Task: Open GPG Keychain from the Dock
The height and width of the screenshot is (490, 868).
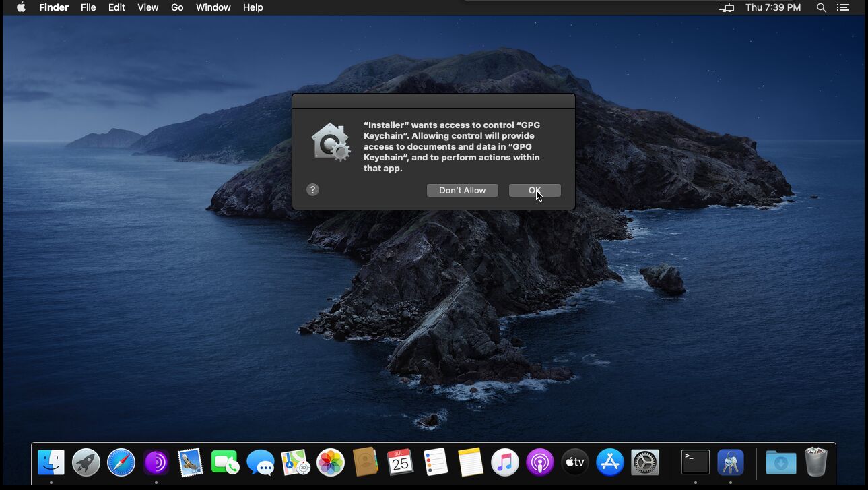Action: tap(731, 462)
